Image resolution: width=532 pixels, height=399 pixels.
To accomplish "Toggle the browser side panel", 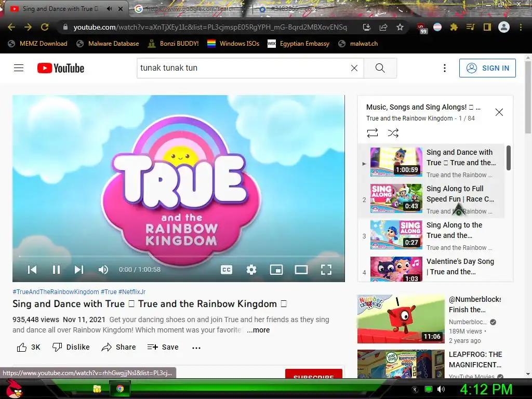I will [487, 27].
